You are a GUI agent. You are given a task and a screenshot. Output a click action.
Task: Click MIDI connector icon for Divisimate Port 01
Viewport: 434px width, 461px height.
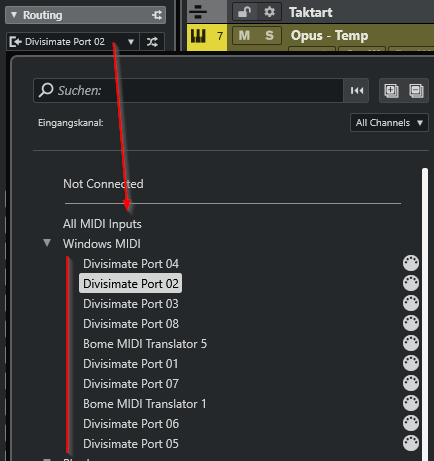click(x=411, y=363)
